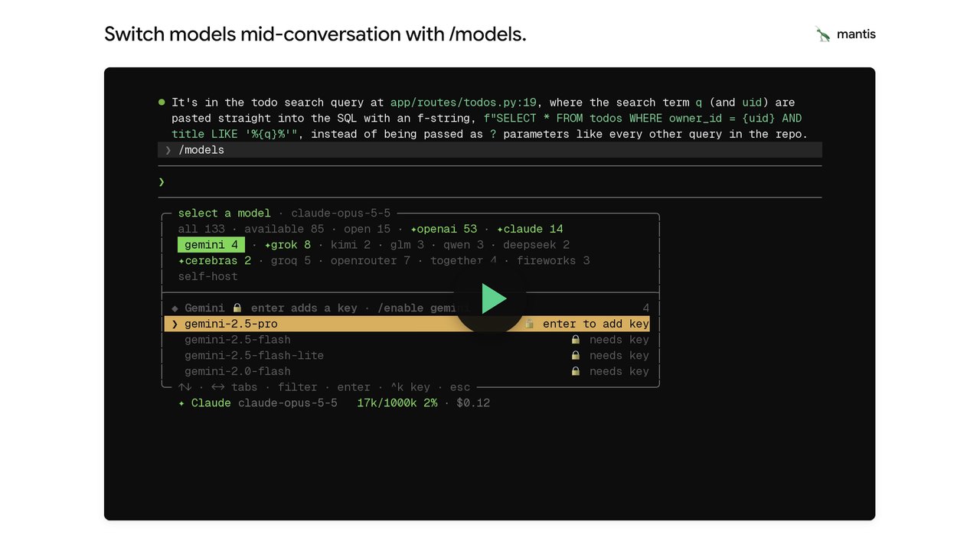Open the groq 5 tab
The height and width of the screenshot is (551, 980).
pyautogui.click(x=291, y=261)
